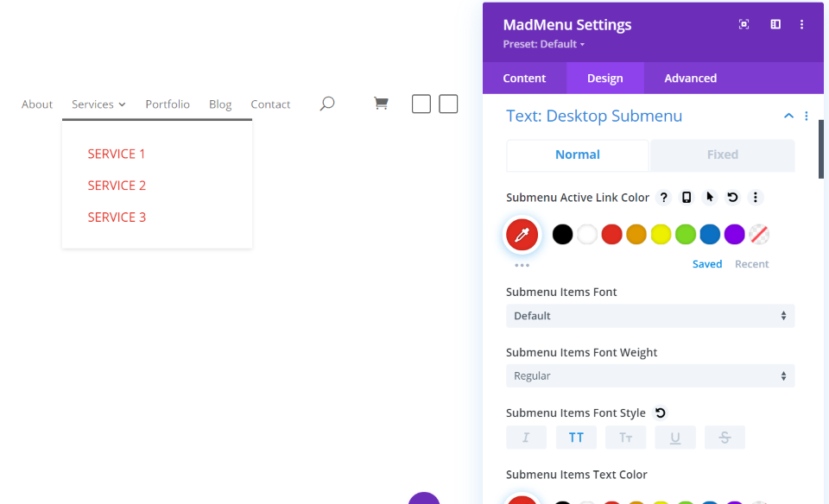Choose the orange color swatch

click(x=636, y=235)
